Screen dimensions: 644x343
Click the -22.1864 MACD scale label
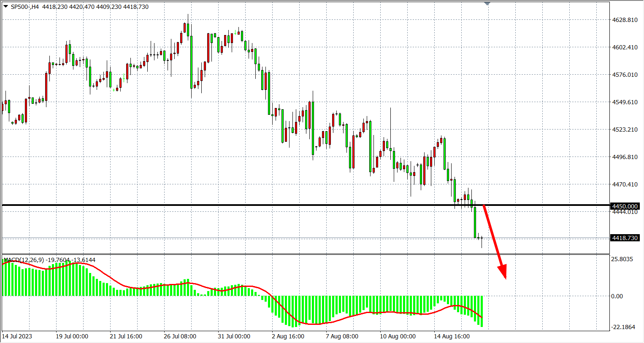click(x=623, y=327)
